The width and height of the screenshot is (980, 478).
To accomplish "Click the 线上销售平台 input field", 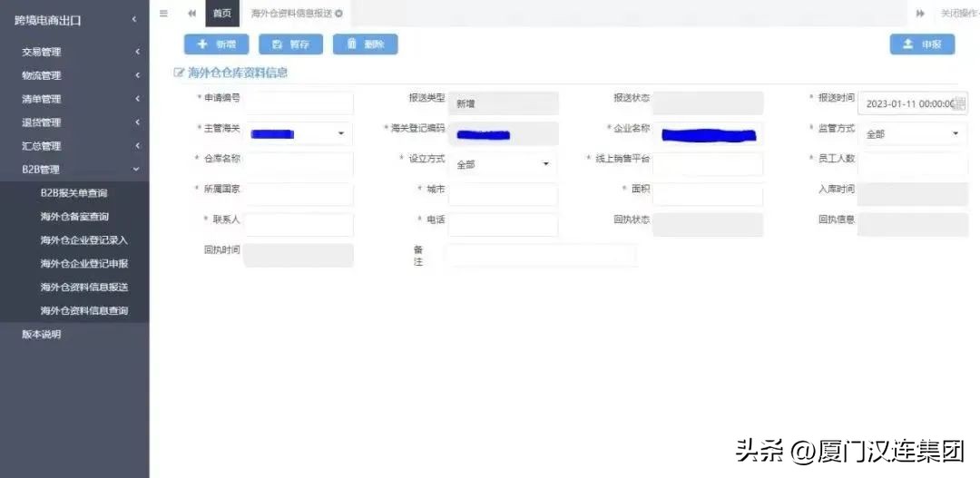I will (708, 164).
